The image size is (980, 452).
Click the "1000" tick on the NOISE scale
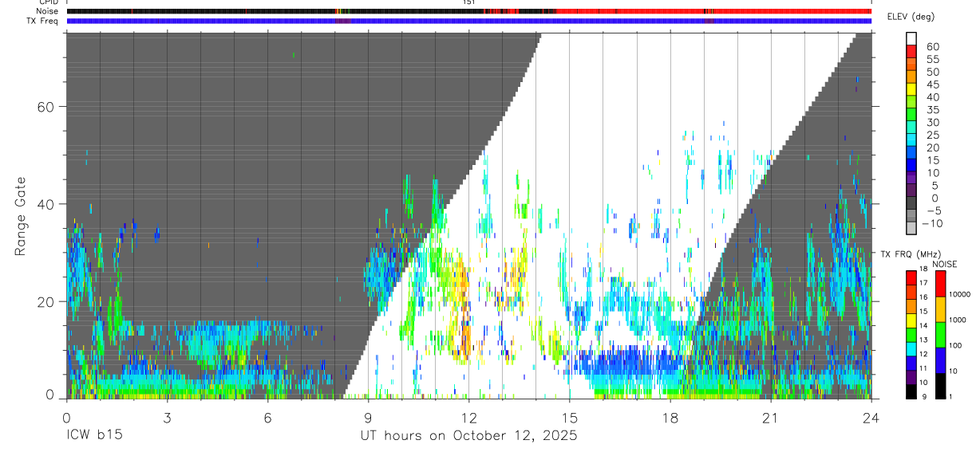pos(957,320)
